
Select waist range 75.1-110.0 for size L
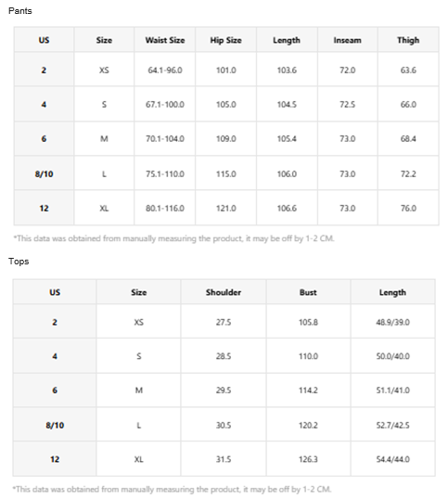165,174
